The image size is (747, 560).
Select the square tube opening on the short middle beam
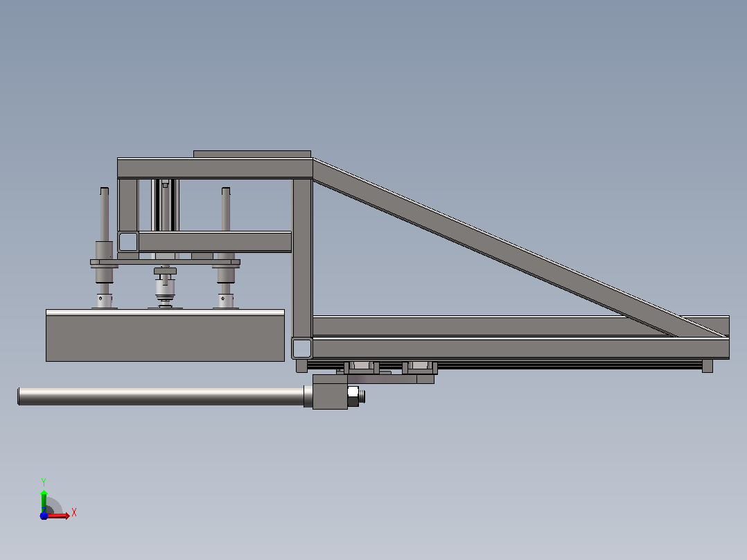(x=128, y=242)
